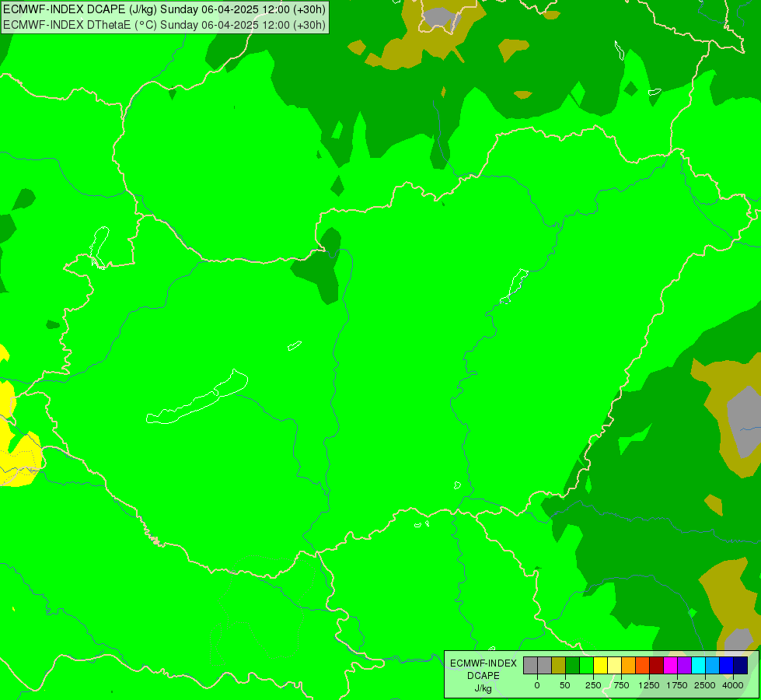Select the purple legend swatch
The image size is (761, 700).
685,665
